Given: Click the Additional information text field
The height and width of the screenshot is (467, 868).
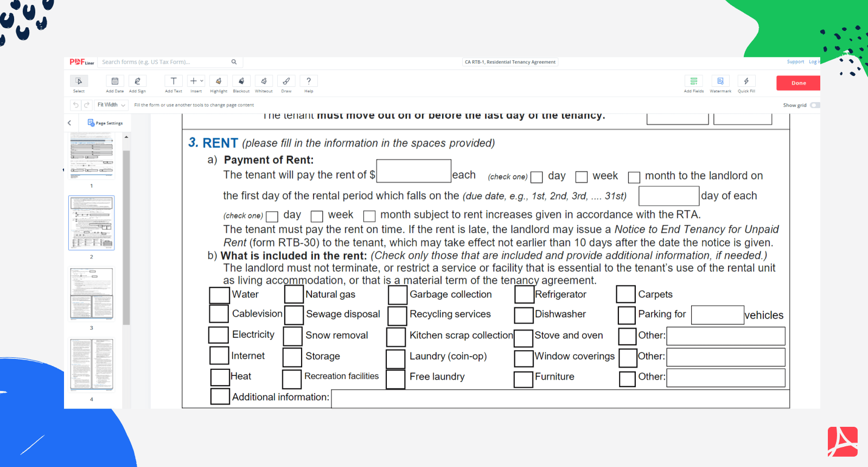Looking at the screenshot, I should 560,399.
